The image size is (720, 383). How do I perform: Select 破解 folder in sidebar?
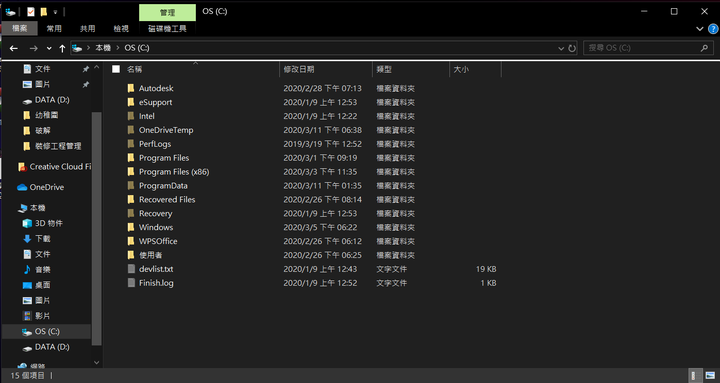pos(37,131)
